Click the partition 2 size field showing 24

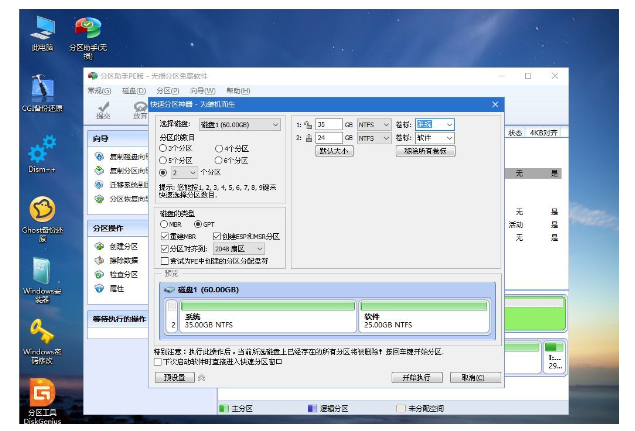[x=328, y=138]
